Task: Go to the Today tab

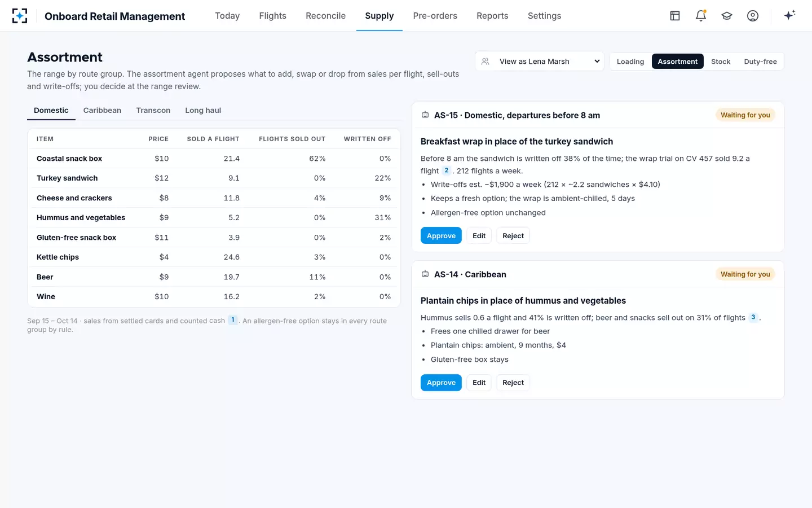Action: pos(227,16)
